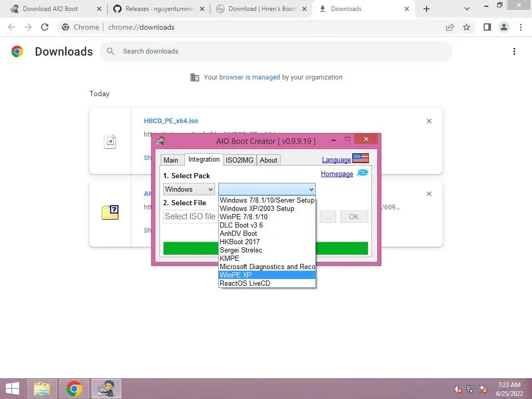The width and height of the screenshot is (532, 399).
Task: Choose Windows 7/8.1/10/Server Setup option
Action: click(267, 200)
